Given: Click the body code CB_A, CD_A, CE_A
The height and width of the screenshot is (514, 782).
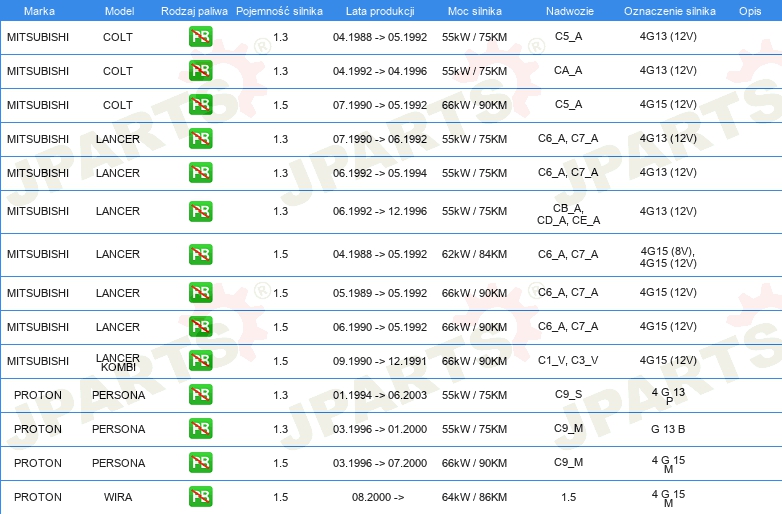Looking at the screenshot, I should 569,214.
